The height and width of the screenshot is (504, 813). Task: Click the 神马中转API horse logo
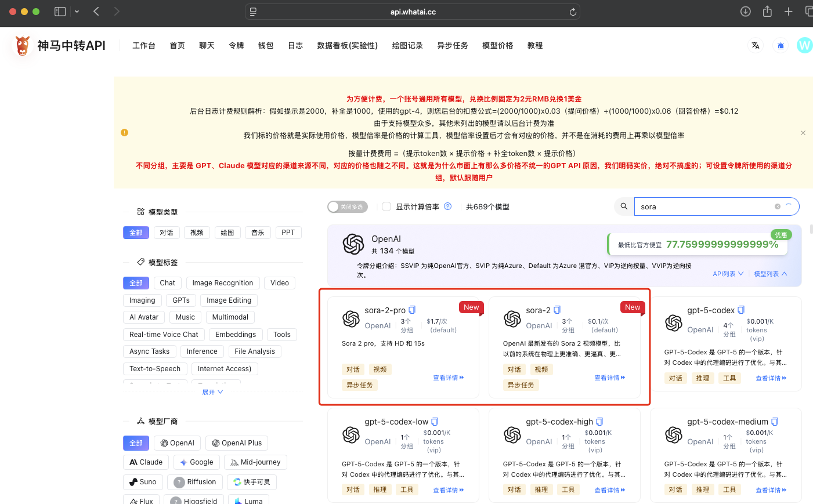point(23,45)
